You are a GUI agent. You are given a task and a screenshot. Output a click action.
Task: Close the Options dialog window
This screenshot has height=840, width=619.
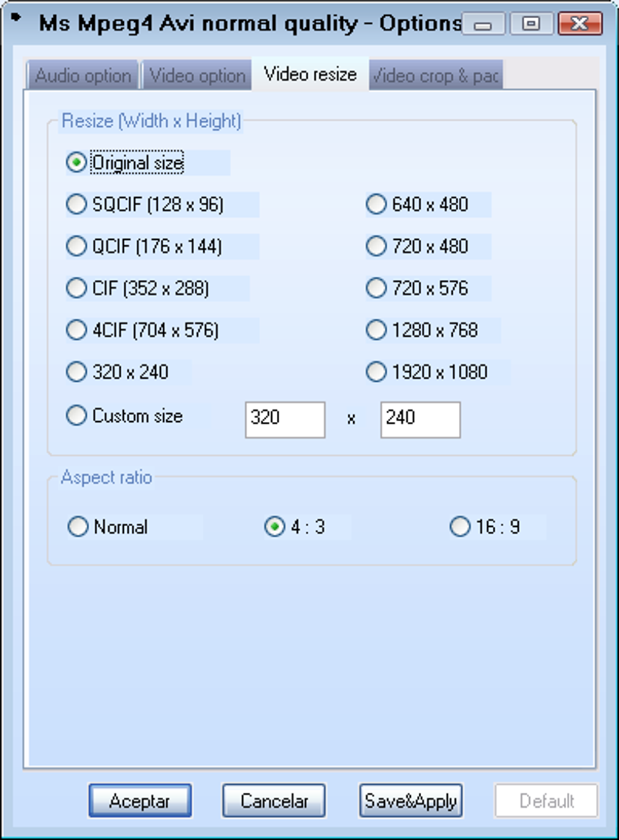(580, 24)
